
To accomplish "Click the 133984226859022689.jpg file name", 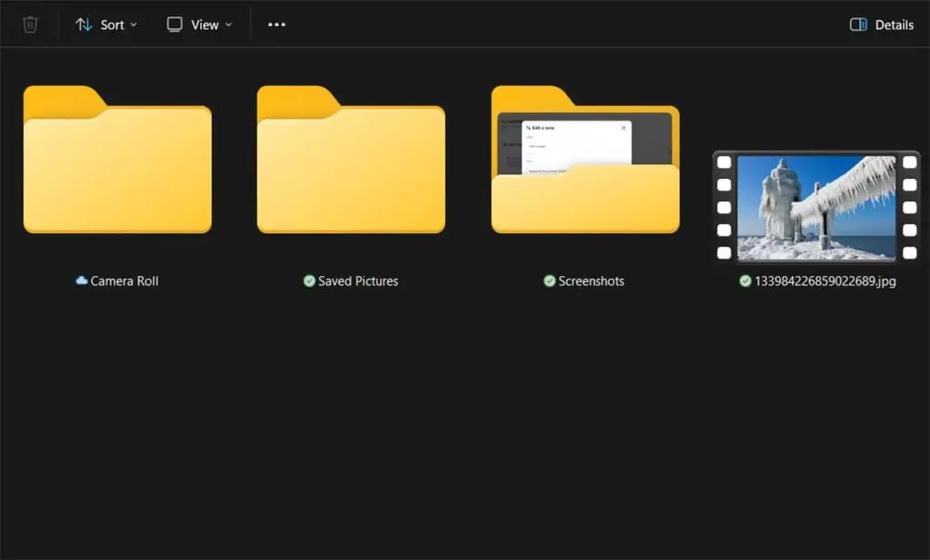I will 825,280.
